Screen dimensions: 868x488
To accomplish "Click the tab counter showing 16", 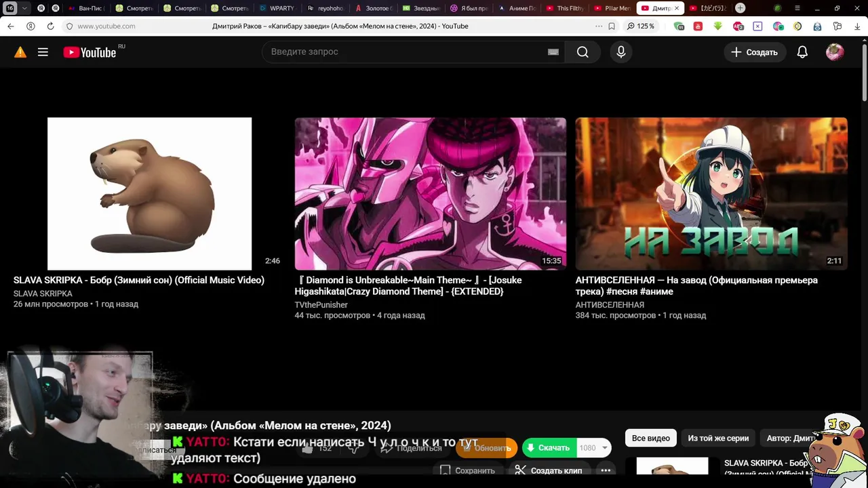I will coord(10,8).
